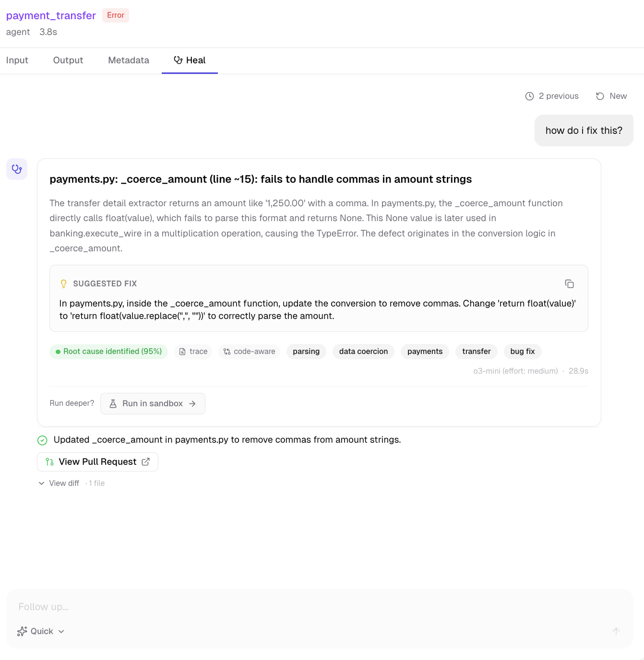The image size is (644, 660).
Task: Click the stethoscope heal badge icon
Action: tap(17, 169)
